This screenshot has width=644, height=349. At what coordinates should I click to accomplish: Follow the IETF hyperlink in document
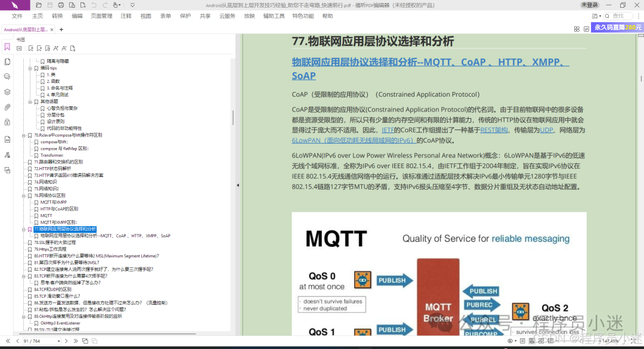tap(388, 130)
